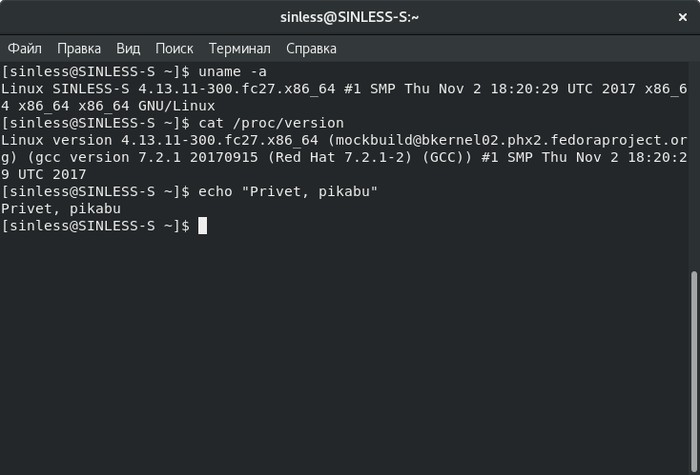Click the 'GNU/Linux' text in the uname output
This screenshot has width=700, height=475.
[177, 106]
